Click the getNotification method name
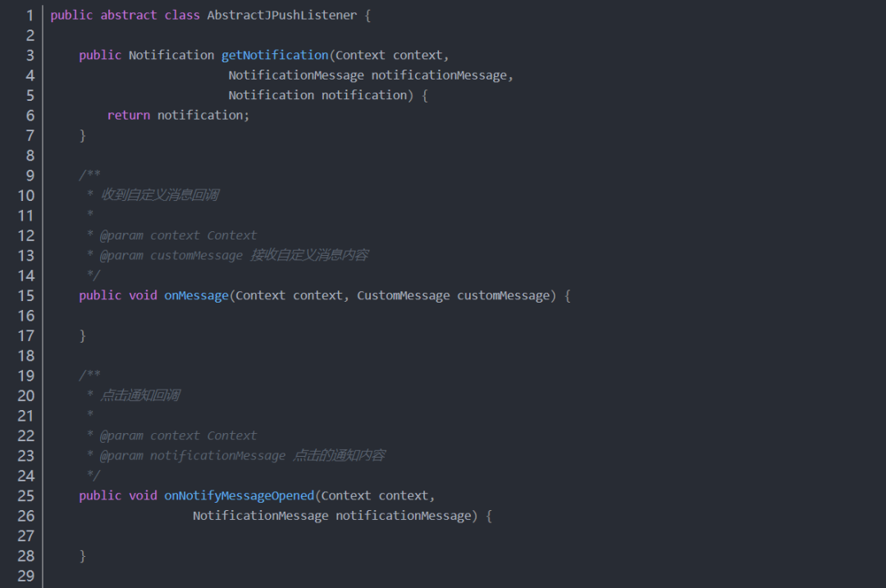The image size is (886, 588). point(275,55)
